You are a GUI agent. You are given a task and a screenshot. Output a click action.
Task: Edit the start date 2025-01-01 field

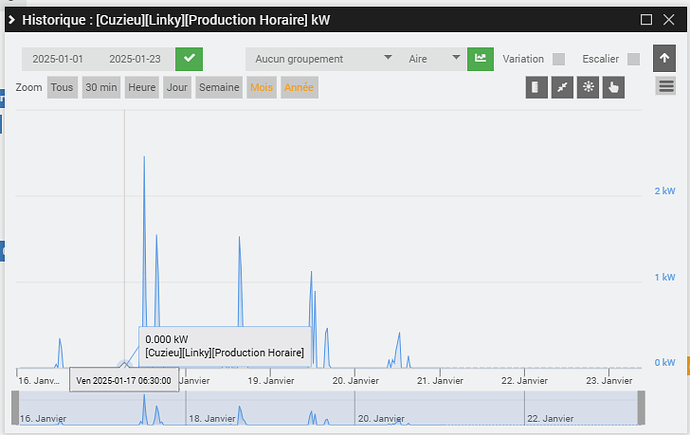coord(58,59)
